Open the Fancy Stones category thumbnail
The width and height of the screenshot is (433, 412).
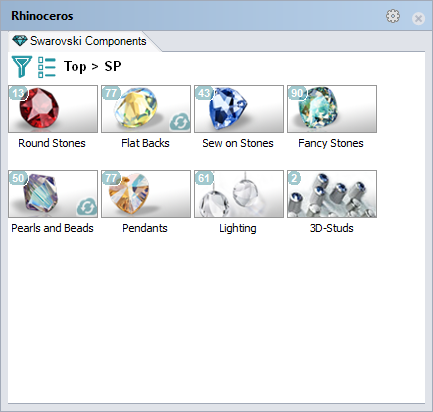point(332,109)
